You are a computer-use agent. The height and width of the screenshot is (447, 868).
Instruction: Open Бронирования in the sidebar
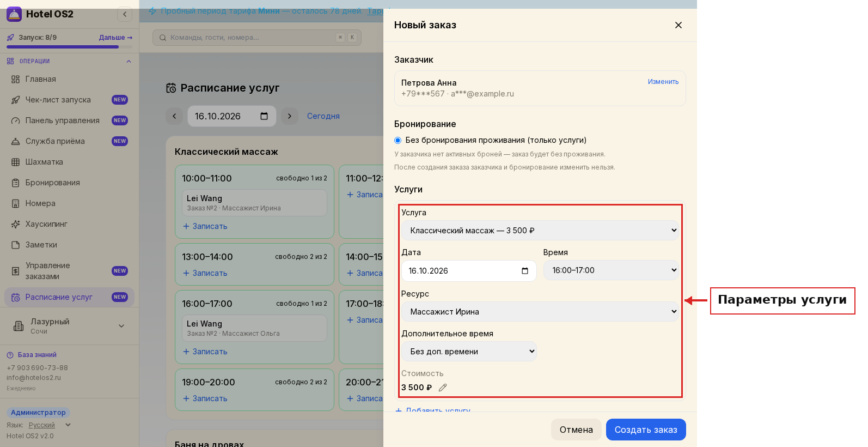70,183
